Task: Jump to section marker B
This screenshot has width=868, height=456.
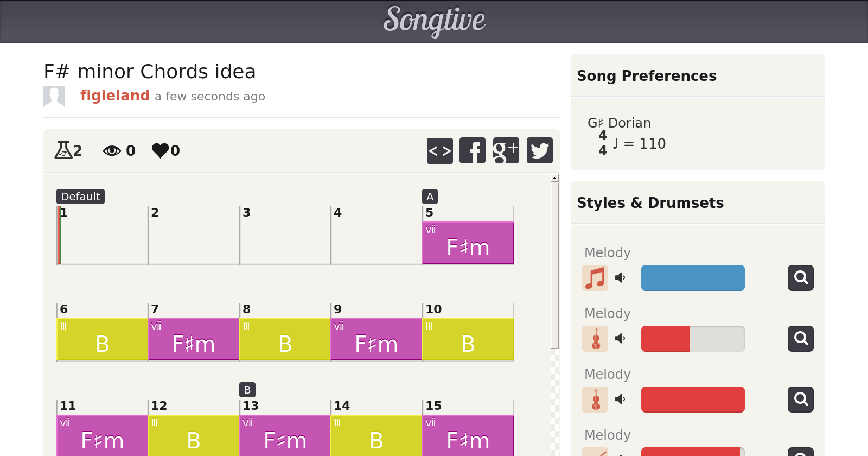Action: click(x=247, y=390)
